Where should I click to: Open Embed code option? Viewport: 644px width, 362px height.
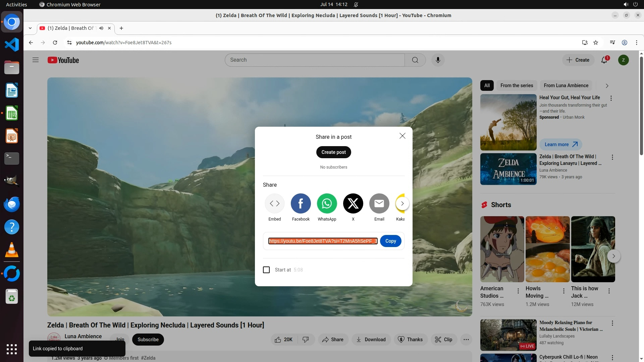[274, 203]
